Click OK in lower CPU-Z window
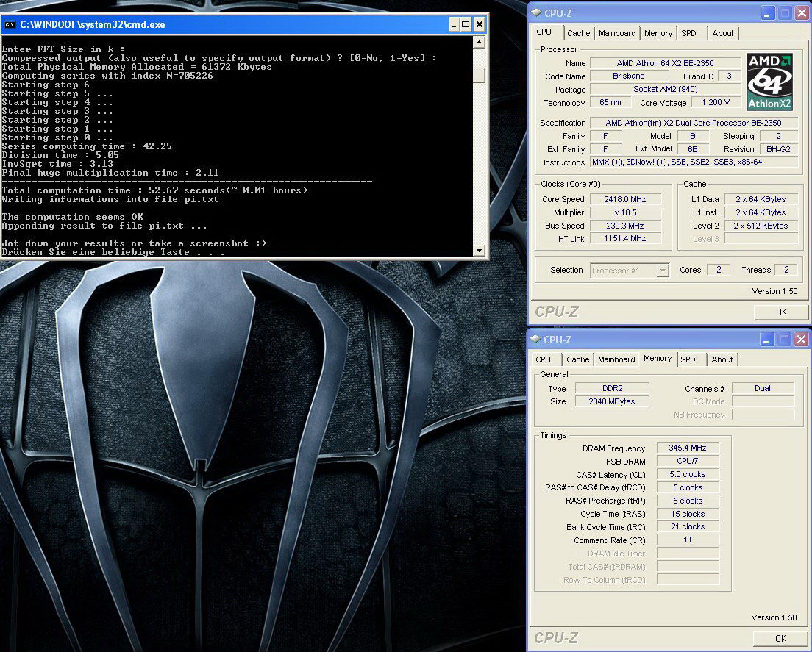The image size is (812, 652). tap(780, 638)
